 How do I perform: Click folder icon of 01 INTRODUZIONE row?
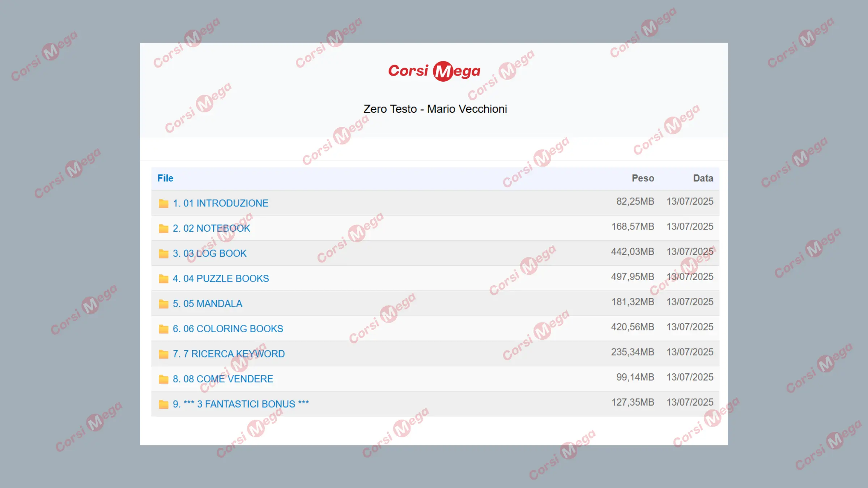[x=163, y=203]
